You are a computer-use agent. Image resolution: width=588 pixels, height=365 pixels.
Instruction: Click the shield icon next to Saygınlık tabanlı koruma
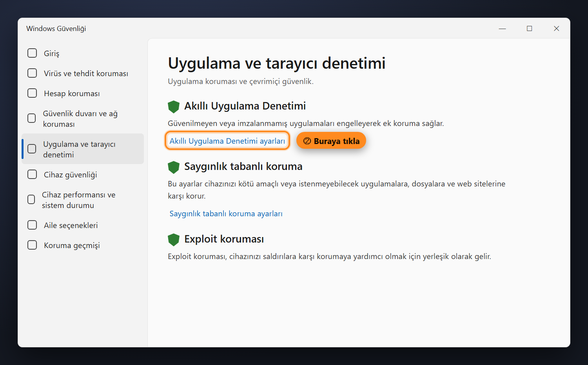click(x=174, y=167)
